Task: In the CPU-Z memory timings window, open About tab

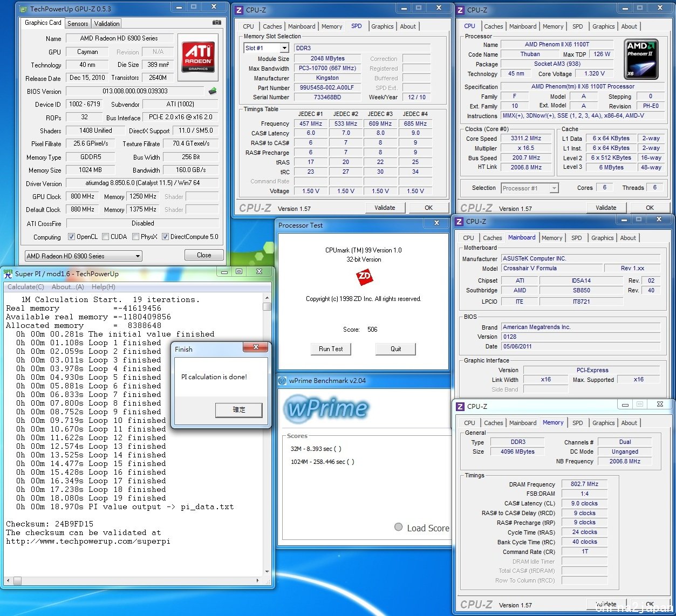Action: pos(629,423)
